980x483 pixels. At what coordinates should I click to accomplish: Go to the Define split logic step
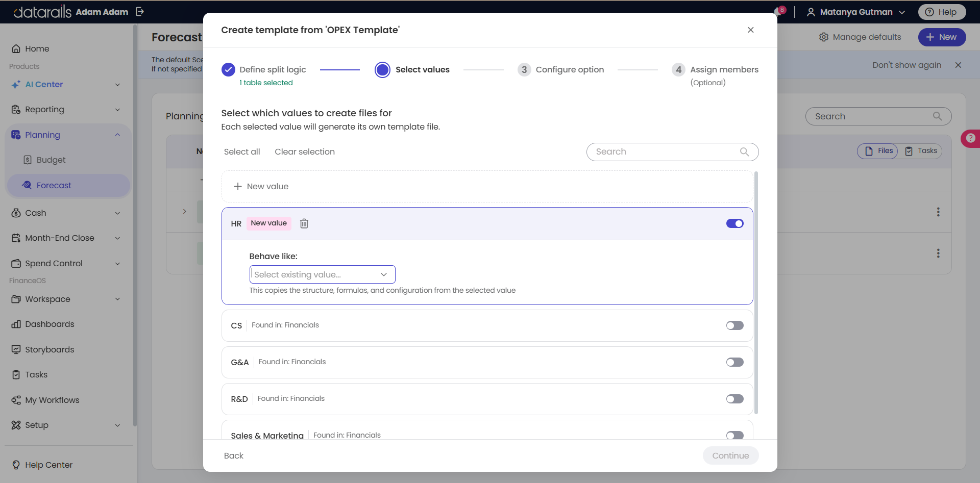(264, 70)
